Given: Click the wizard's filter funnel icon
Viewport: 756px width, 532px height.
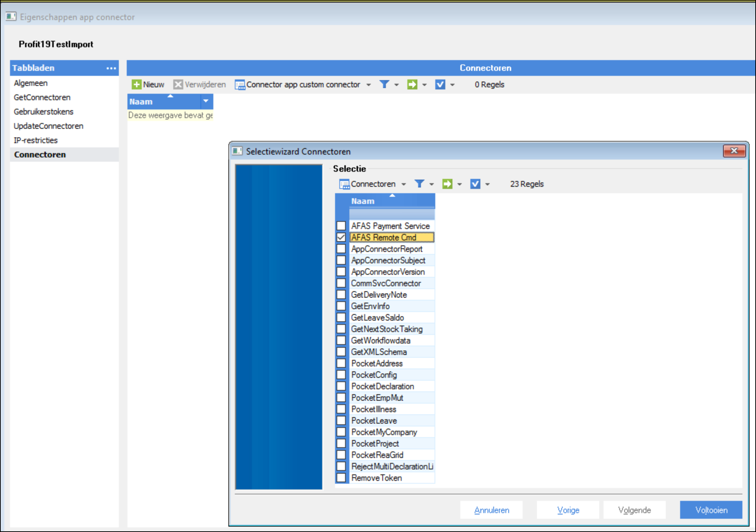Looking at the screenshot, I should [419, 184].
